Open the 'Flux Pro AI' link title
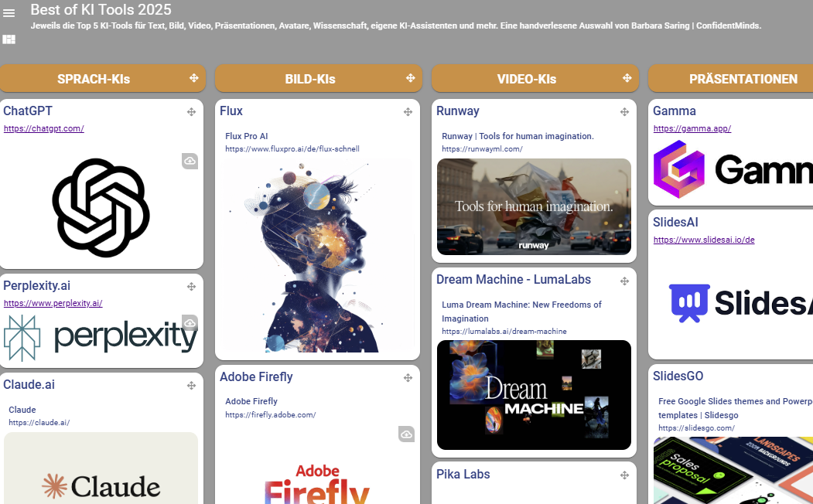Image resolution: width=813 pixels, height=504 pixels. [x=246, y=136]
